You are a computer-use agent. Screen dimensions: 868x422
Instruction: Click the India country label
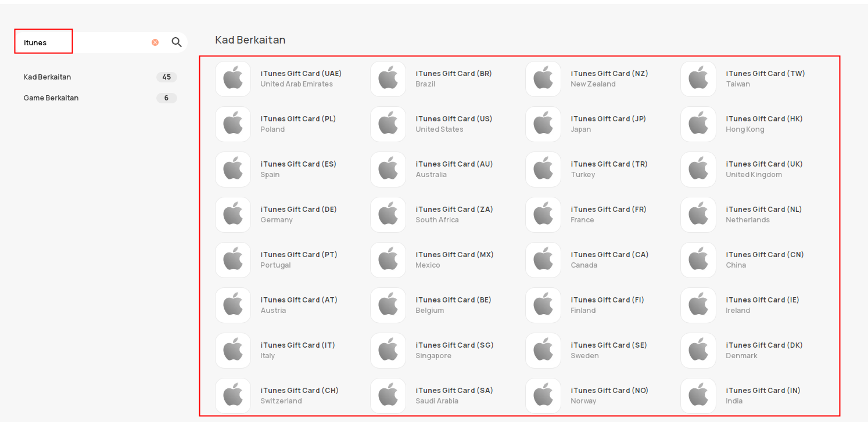pyautogui.click(x=734, y=401)
